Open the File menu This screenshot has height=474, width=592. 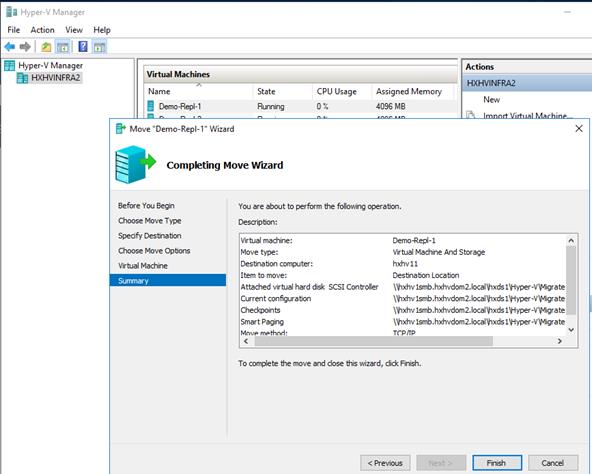pos(14,30)
